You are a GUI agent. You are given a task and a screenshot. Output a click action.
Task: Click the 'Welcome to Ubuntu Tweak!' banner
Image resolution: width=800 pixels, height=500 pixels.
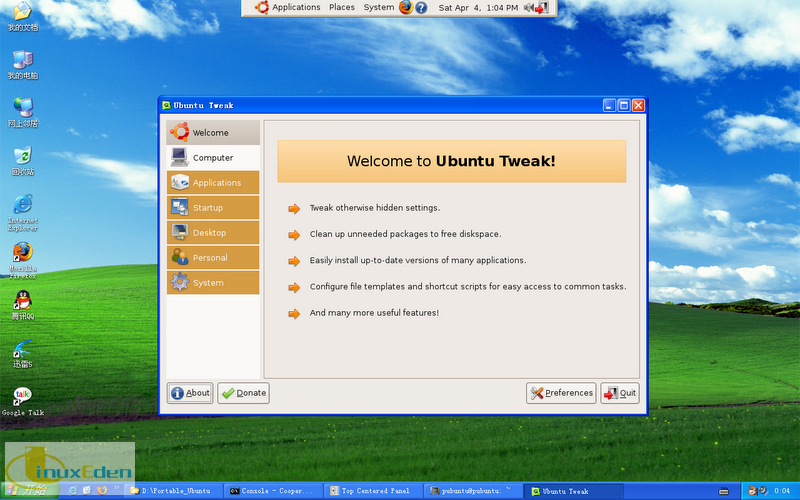click(452, 161)
